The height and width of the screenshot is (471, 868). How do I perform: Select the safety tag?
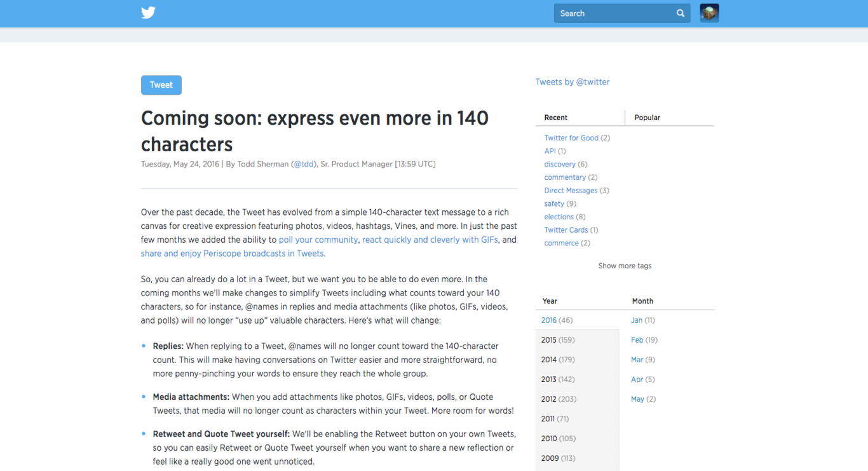click(x=554, y=204)
